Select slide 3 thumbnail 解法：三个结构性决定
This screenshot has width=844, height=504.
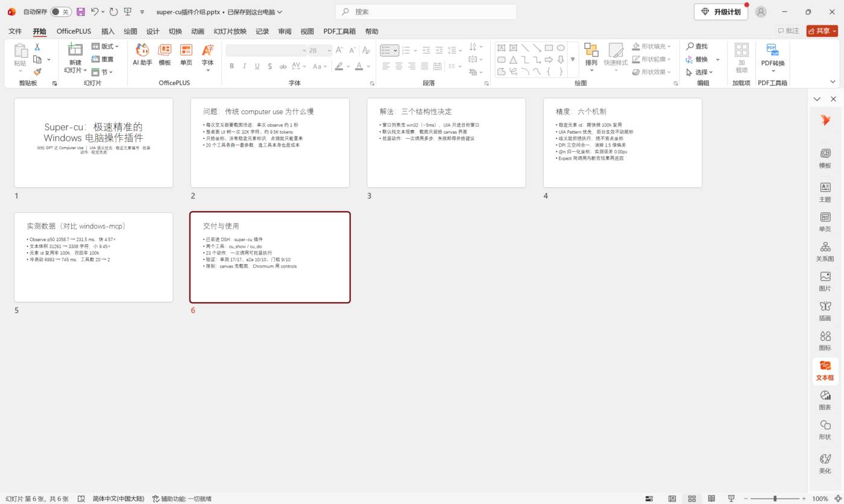446,143
